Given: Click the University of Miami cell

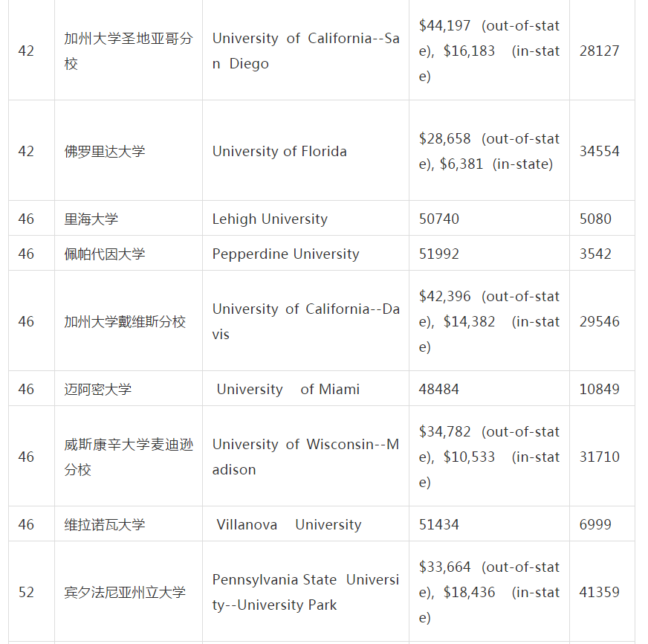Looking at the screenshot, I should coord(288,389).
